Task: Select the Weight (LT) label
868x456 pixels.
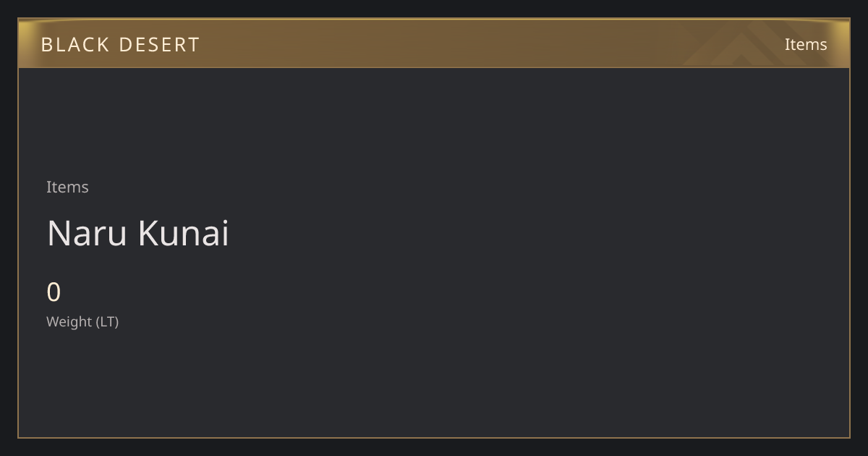Action: [x=82, y=321]
